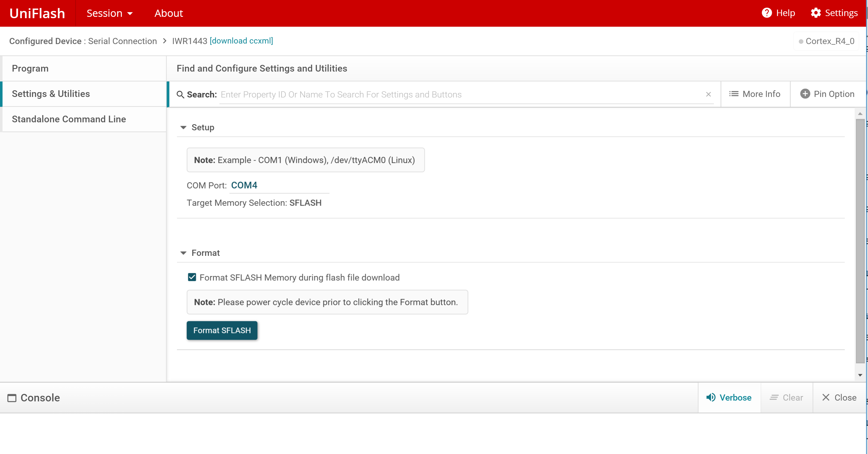Clear the search field with the X icon
The height and width of the screenshot is (454, 868).
click(708, 94)
